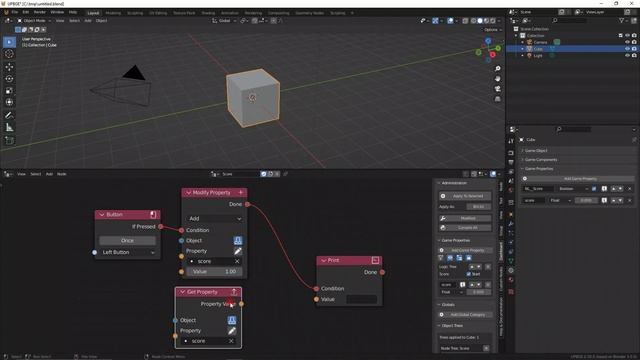The width and height of the screenshot is (640, 360).
Task: Open viewport Options popover
Action: coord(492,30)
